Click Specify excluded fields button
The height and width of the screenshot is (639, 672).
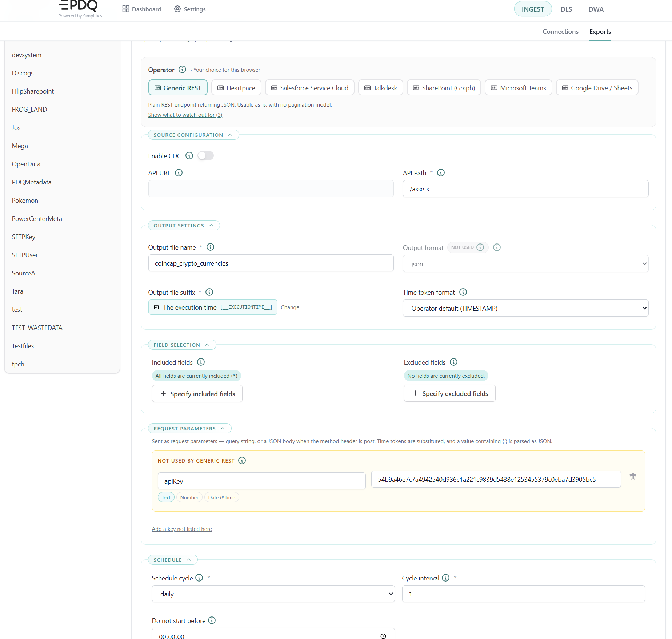[449, 393]
